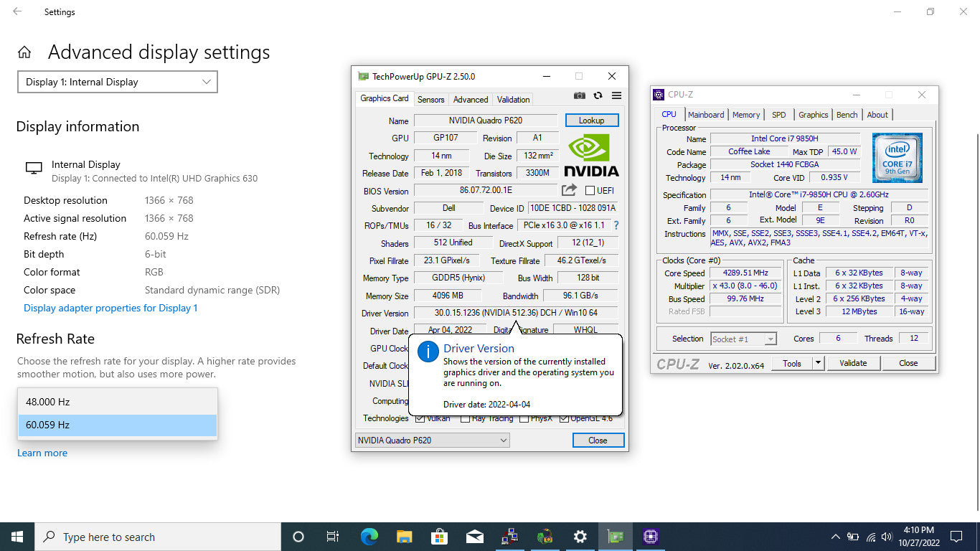Open the GPU-Z hamburger menu
Image resolution: width=980 pixels, height=551 pixels.
point(616,96)
